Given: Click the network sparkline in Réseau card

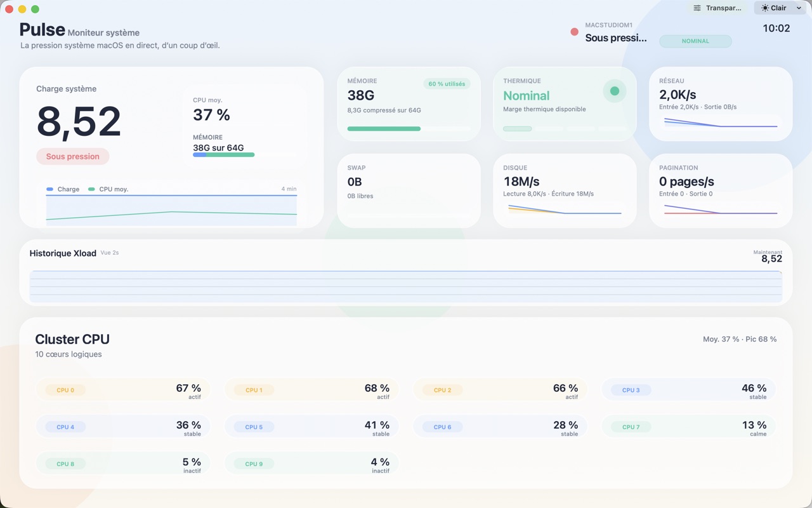Looking at the screenshot, I should click(721, 123).
